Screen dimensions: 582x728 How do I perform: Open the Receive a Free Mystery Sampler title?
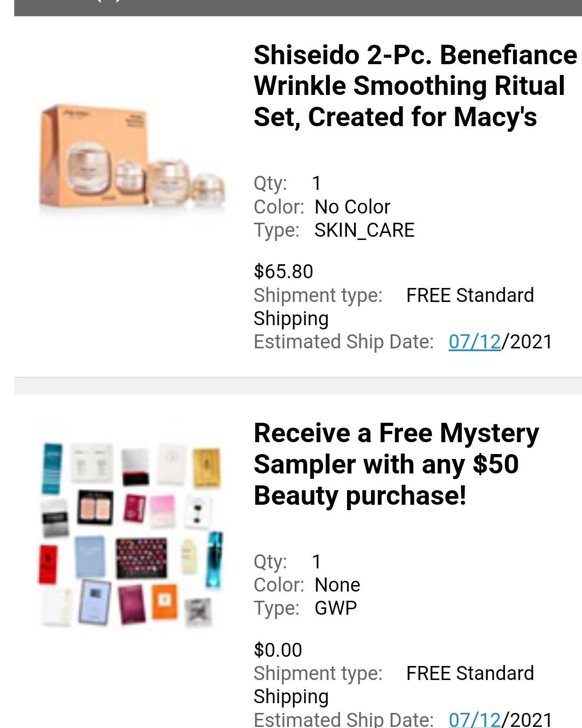pos(396,464)
